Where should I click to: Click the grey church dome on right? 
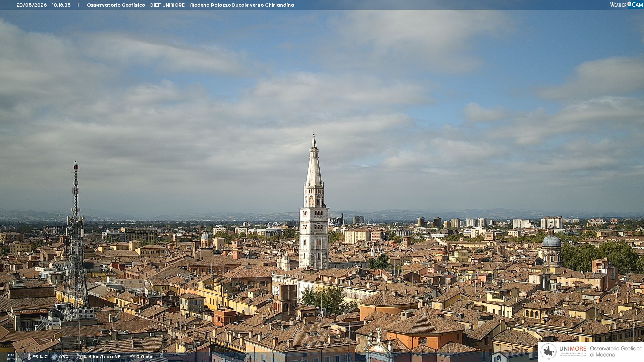tap(551, 241)
